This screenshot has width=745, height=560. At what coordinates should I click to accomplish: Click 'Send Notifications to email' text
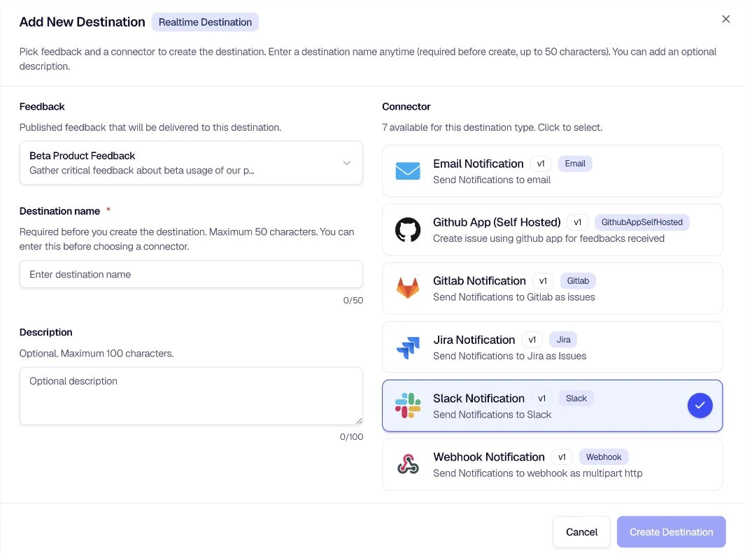(492, 180)
